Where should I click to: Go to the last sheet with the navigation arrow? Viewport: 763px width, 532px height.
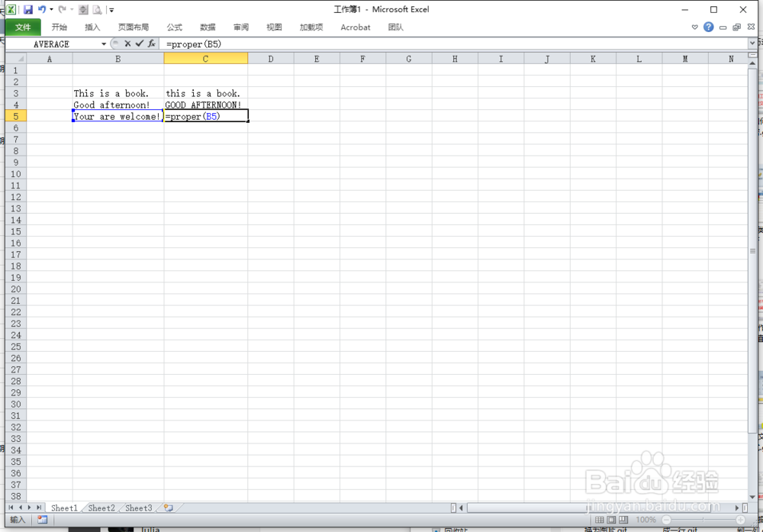[39, 508]
